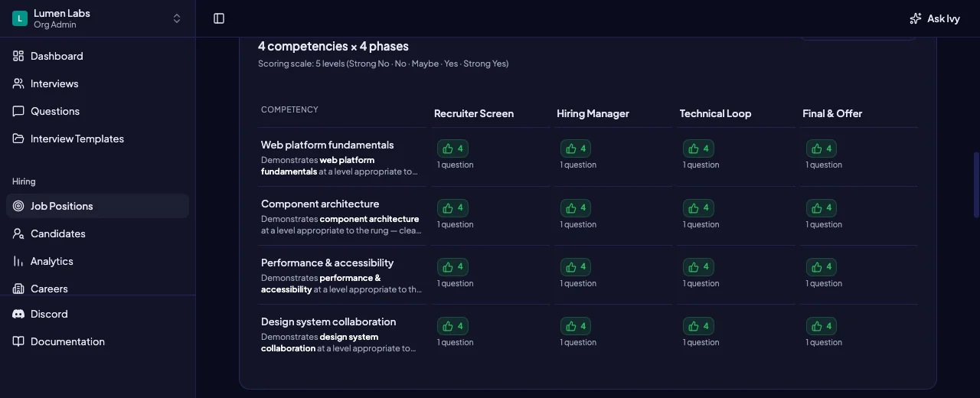Open Questions in the sidebar

[97, 111]
